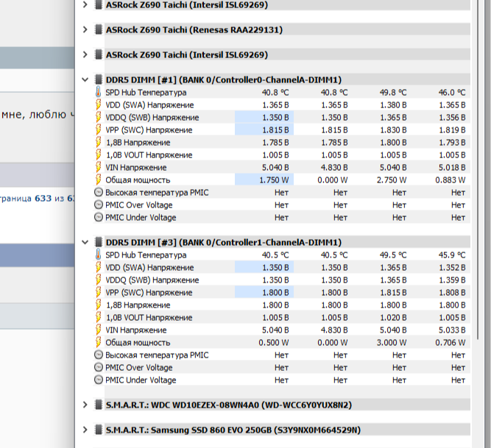Click the thermometer icon for DIMM #1 SPD Hub
This screenshot has height=448, width=491.
pyautogui.click(x=99, y=92)
